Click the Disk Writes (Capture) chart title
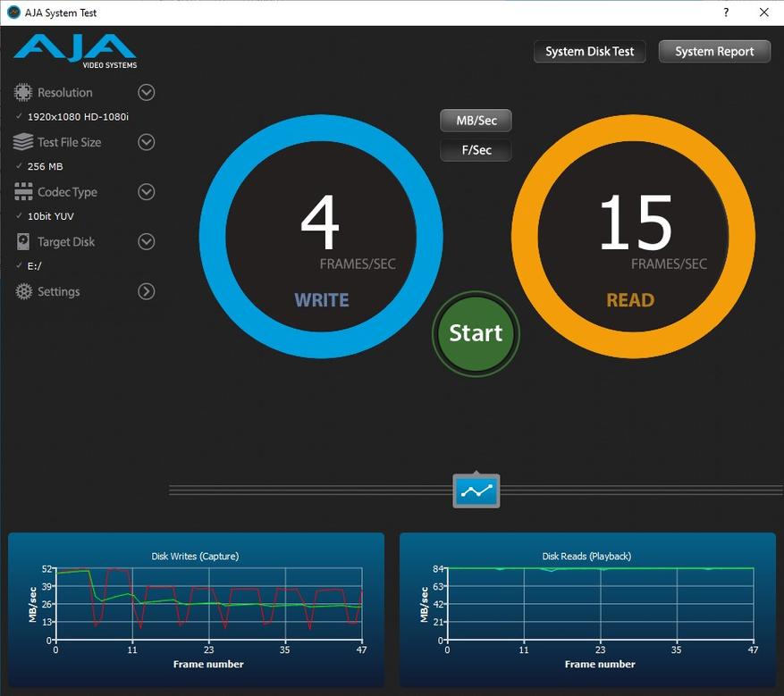This screenshot has height=696, width=784. (x=195, y=556)
